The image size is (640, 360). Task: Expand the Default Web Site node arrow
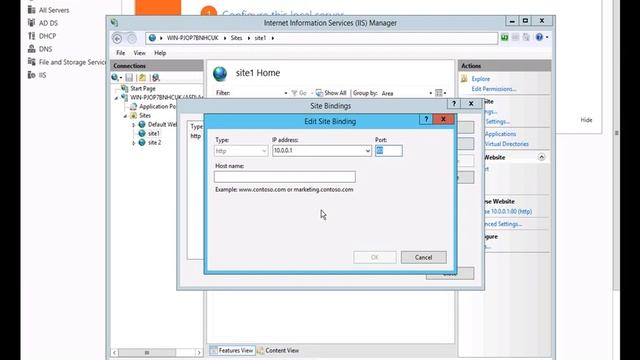133,125
